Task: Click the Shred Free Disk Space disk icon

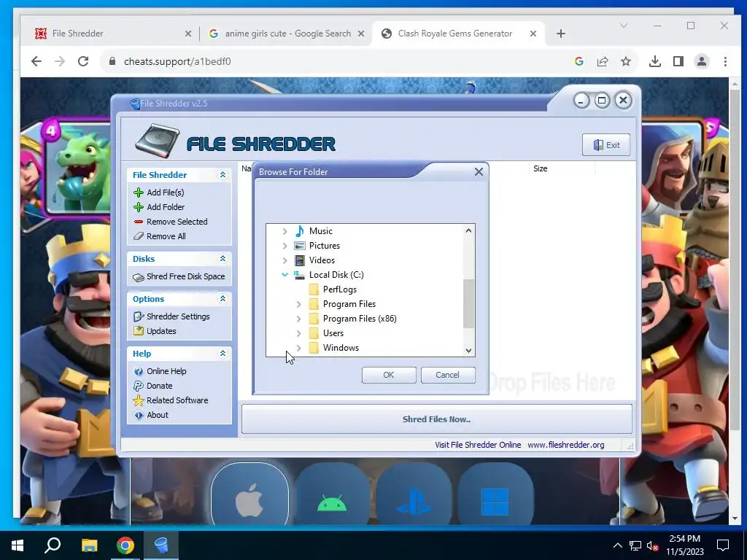Action: coord(139,277)
